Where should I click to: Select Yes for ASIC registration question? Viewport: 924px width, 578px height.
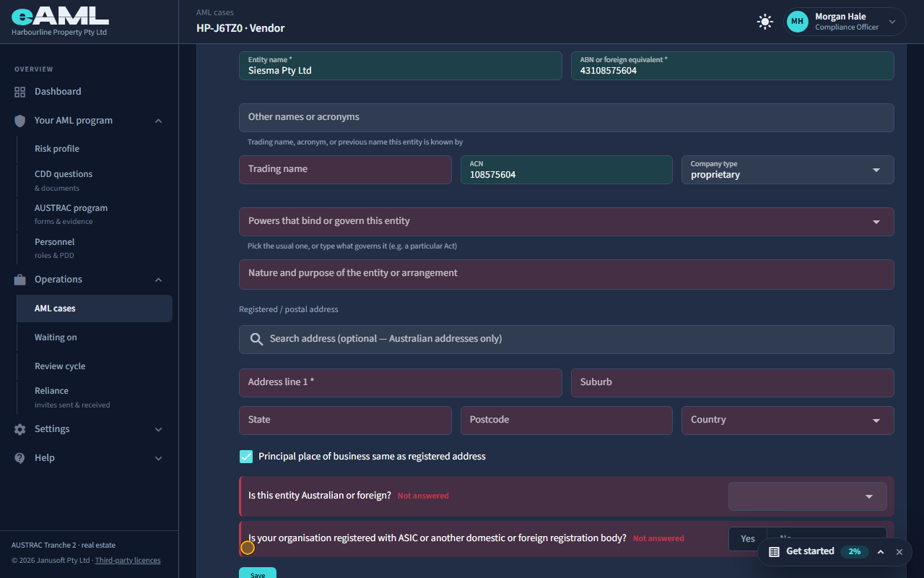748,539
